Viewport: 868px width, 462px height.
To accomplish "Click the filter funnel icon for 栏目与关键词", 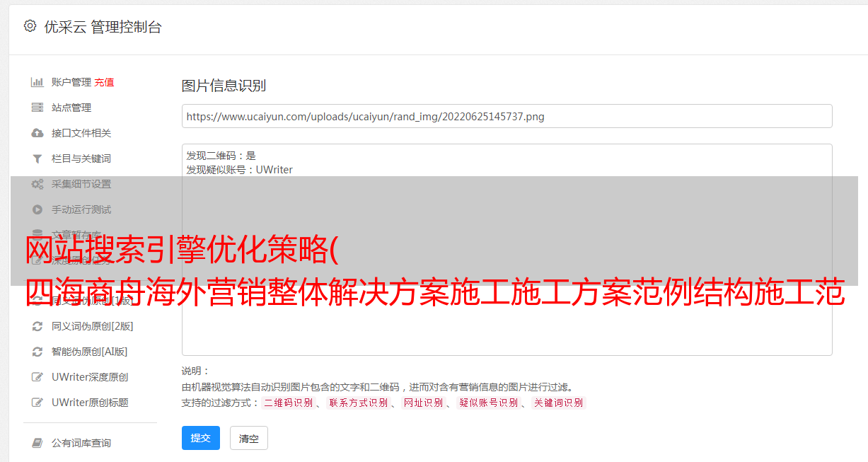I will click(x=37, y=158).
